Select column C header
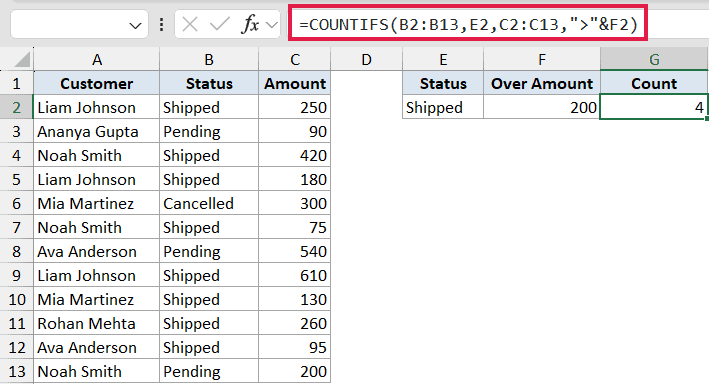The height and width of the screenshot is (384, 709). coord(295,59)
